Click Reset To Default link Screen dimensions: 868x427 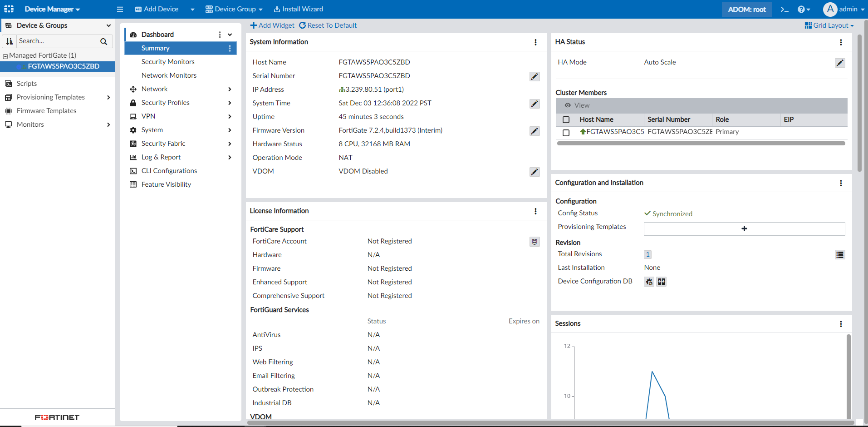328,25
